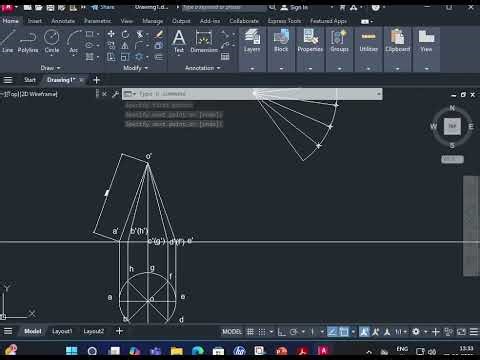Click the Erase tool icon

click(x=159, y=34)
